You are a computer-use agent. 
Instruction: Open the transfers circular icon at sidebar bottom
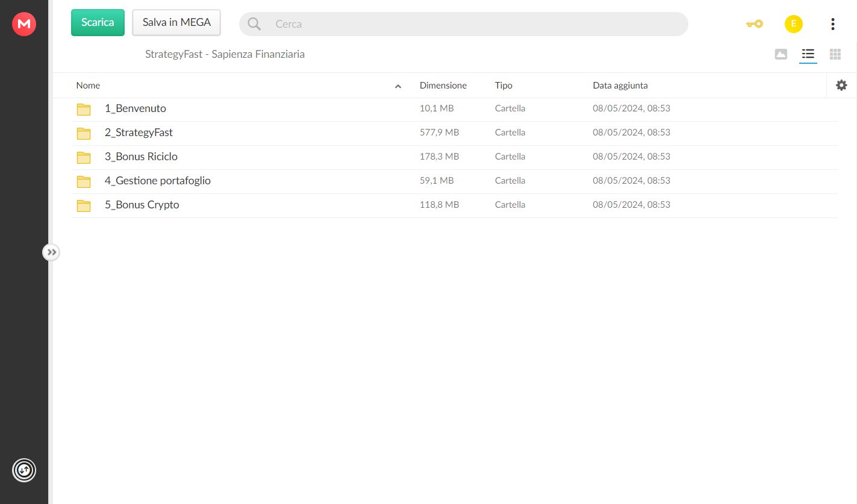(24, 470)
